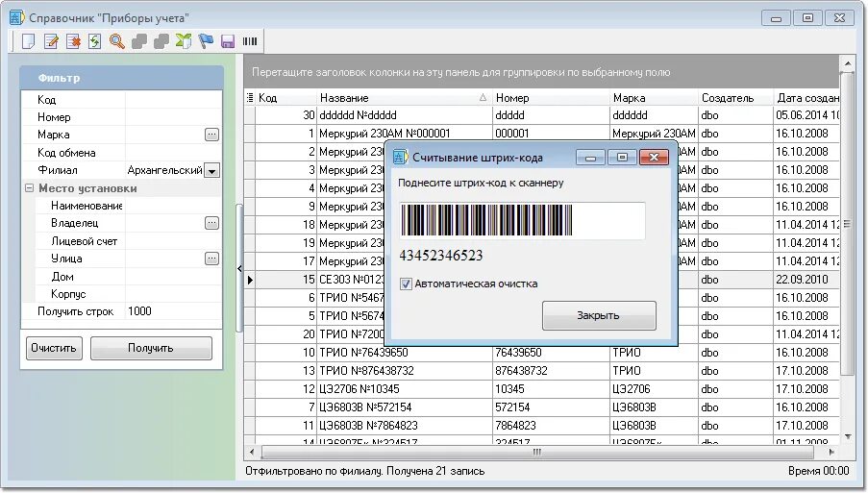This screenshot has width=868, height=493.
Task: Sort by the Создатель column header
Action: point(735,98)
